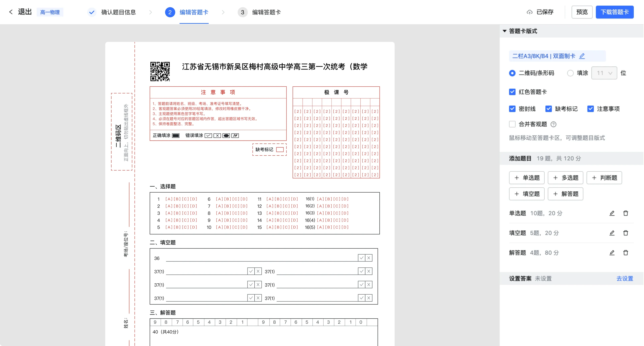Add a 多选题 question
The image size is (644, 346).
[x=566, y=178]
